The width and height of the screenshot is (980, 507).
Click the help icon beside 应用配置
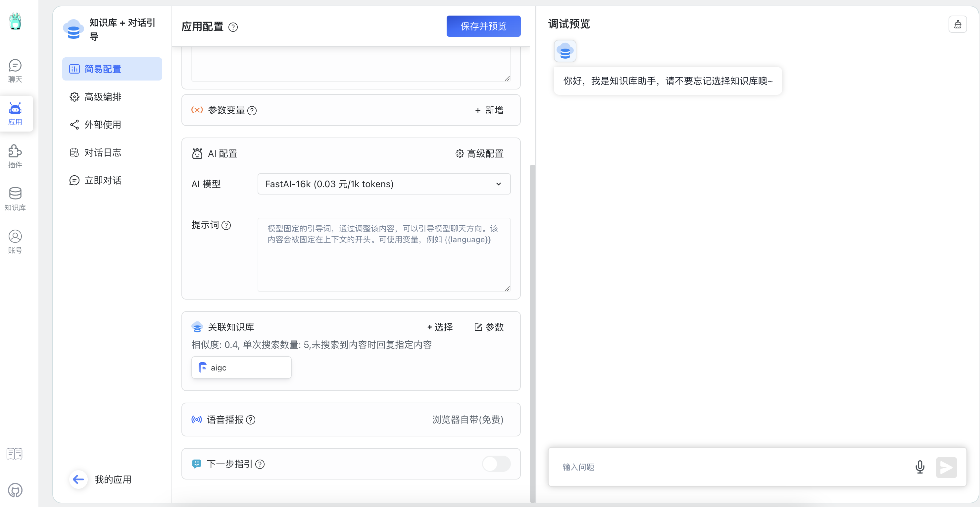click(233, 27)
